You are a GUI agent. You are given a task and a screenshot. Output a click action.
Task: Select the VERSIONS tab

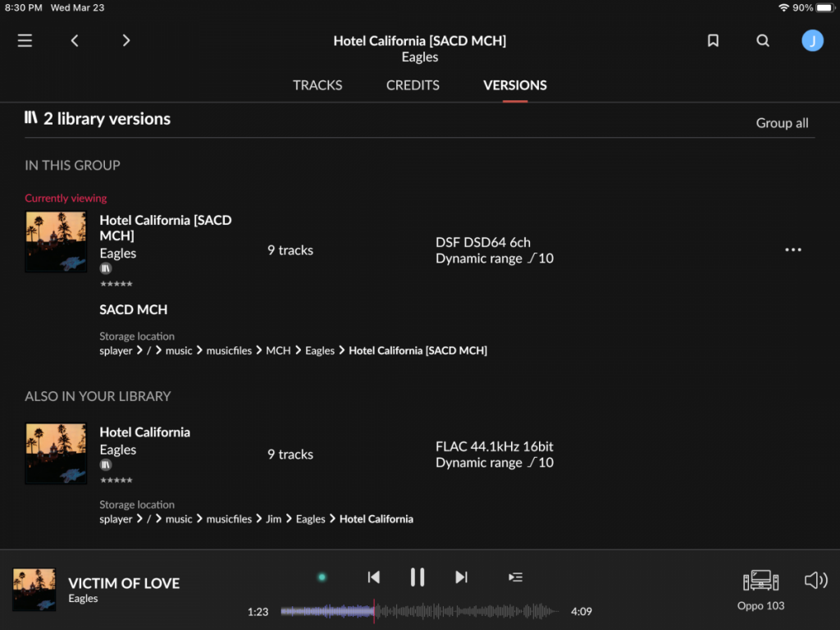pyautogui.click(x=515, y=85)
